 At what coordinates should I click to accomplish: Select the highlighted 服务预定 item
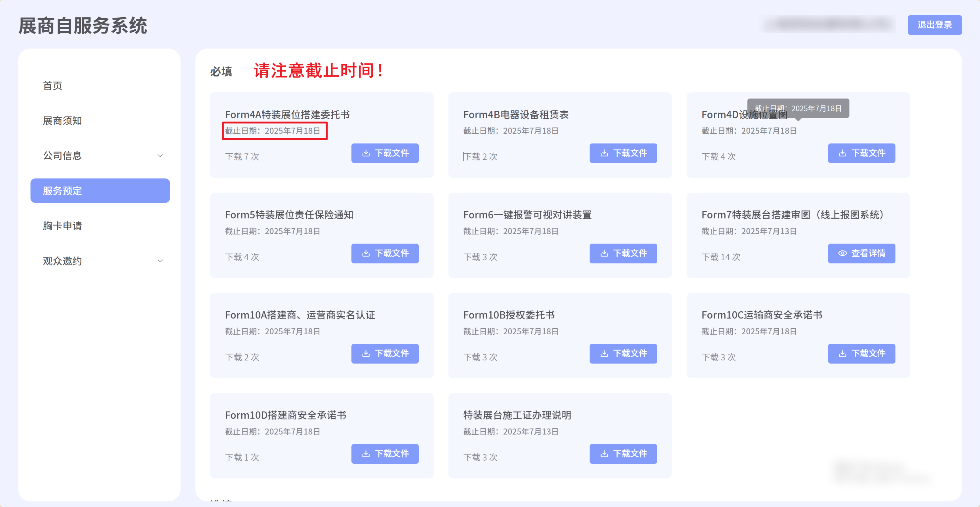[x=100, y=191]
